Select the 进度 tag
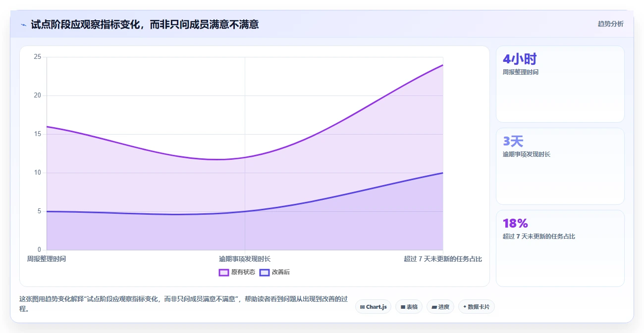 point(440,307)
